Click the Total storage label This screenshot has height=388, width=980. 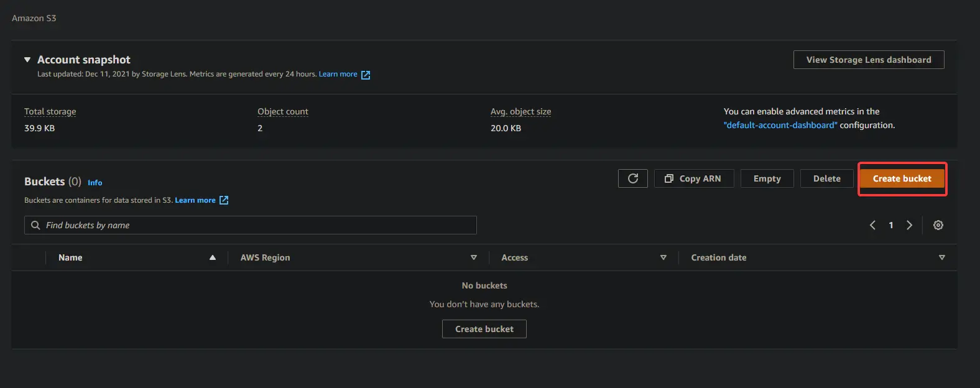(50, 111)
